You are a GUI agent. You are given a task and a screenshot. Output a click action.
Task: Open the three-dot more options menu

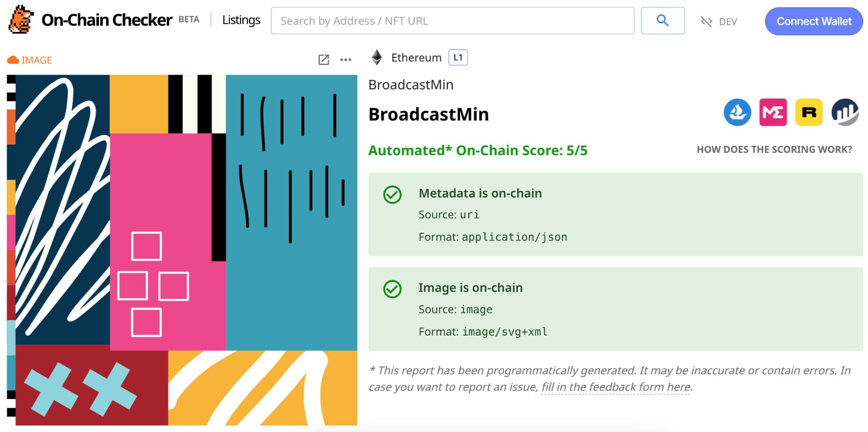point(345,60)
